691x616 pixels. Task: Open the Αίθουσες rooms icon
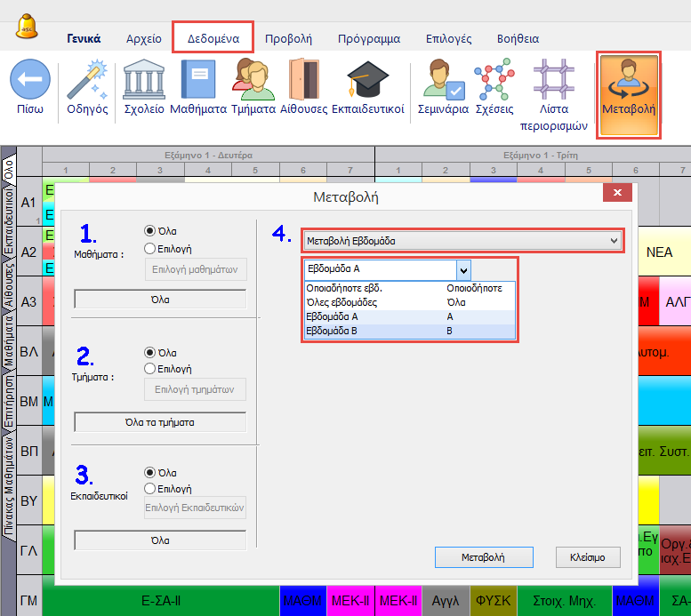[303, 83]
